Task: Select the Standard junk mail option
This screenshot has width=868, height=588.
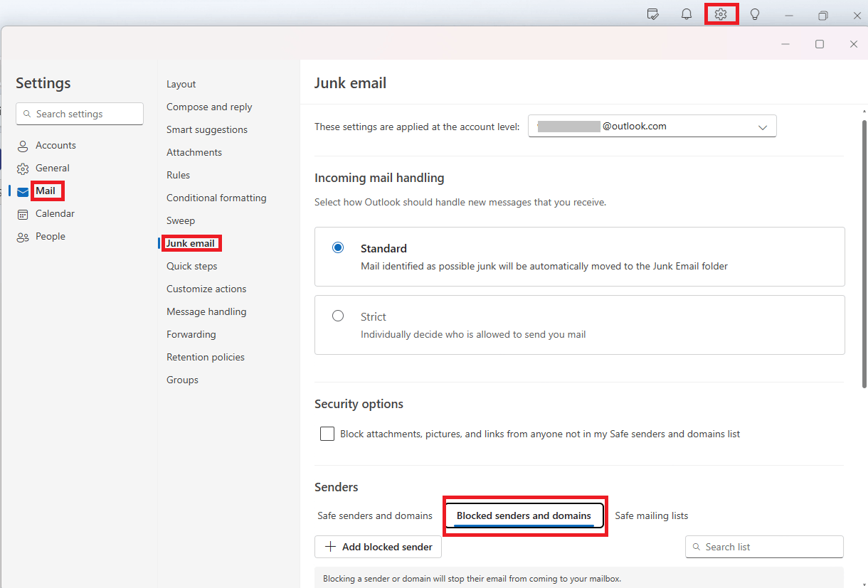Action: [x=337, y=247]
